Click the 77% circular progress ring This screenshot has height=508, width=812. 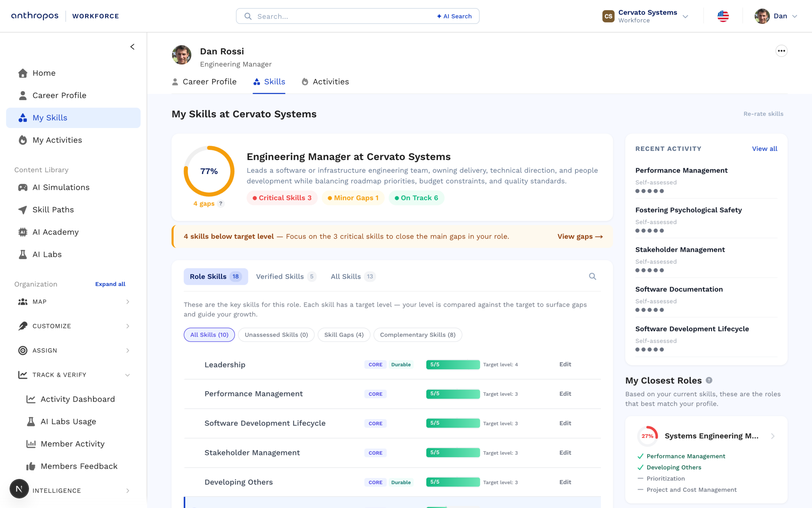tap(209, 171)
